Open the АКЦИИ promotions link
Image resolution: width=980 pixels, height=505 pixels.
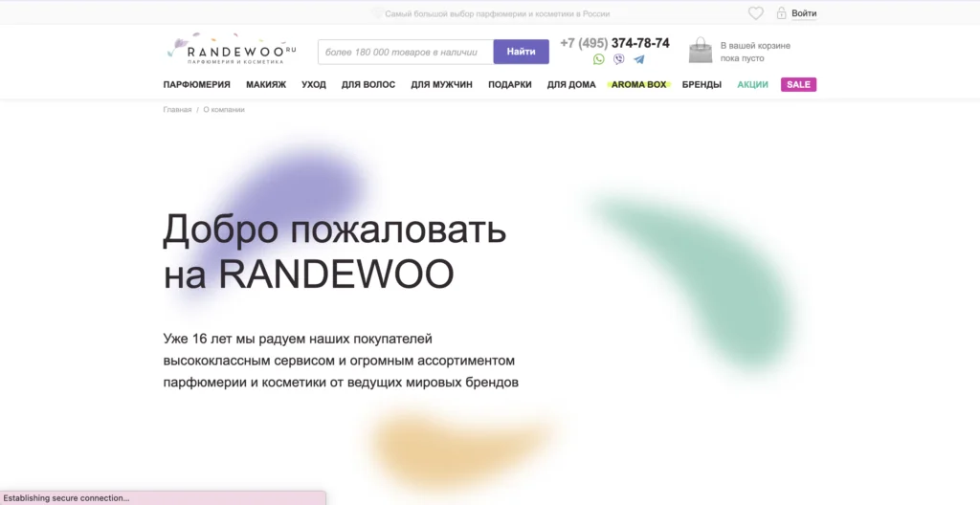tap(752, 84)
